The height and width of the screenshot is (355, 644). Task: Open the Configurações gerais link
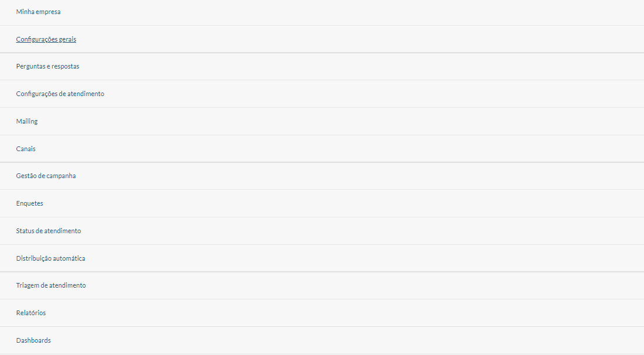[x=46, y=39]
